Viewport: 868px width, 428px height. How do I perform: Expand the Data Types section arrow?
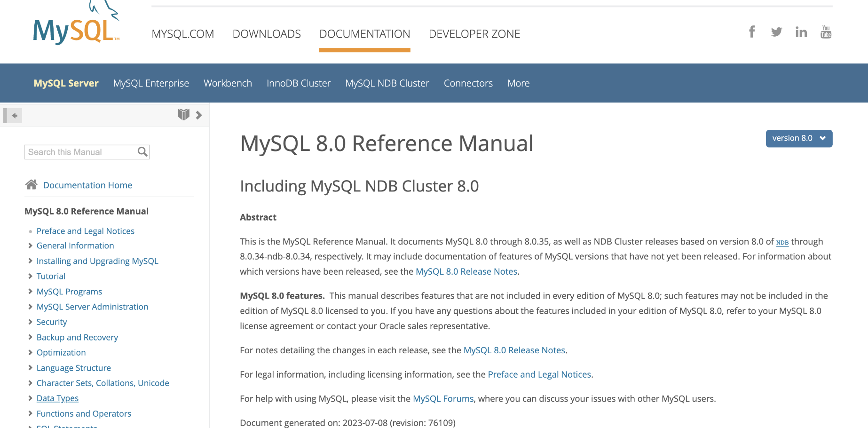30,398
